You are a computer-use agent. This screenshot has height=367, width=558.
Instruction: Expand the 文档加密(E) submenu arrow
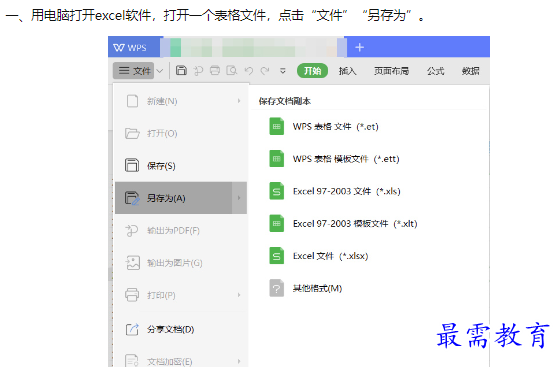[x=239, y=361]
